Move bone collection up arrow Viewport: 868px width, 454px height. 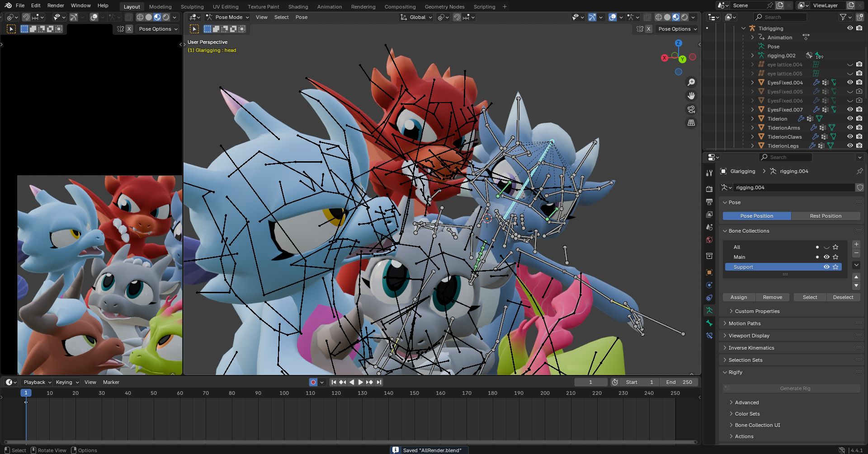856,277
